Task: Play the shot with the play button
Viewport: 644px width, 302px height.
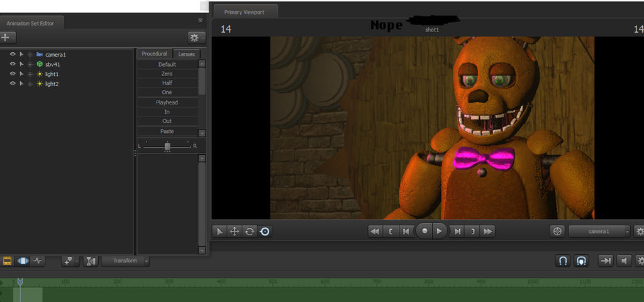Action: [x=440, y=231]
